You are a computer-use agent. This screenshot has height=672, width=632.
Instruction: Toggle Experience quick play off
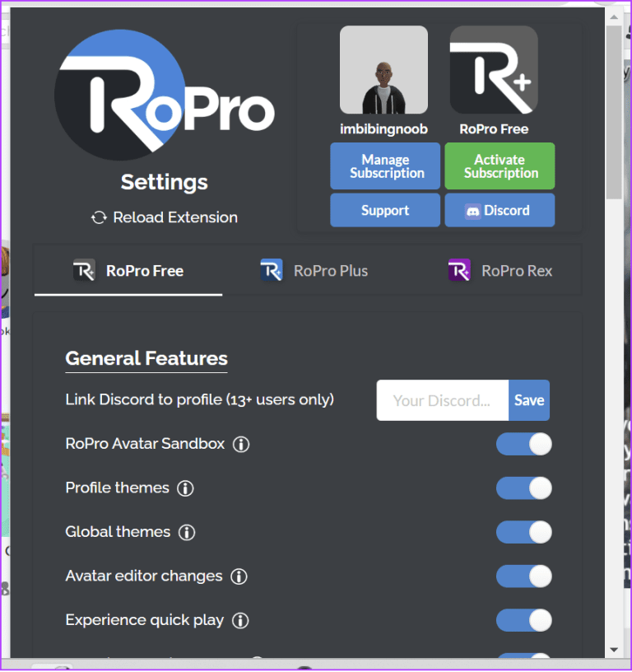point(524,620)
